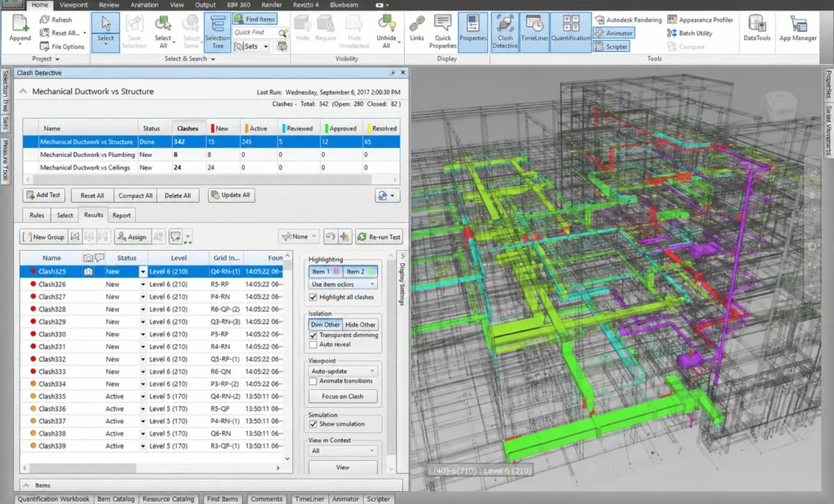Open the Reset All dropdown arrow in the Project group
This screenshot has height=504, width=834.
[x=85, y=33]
